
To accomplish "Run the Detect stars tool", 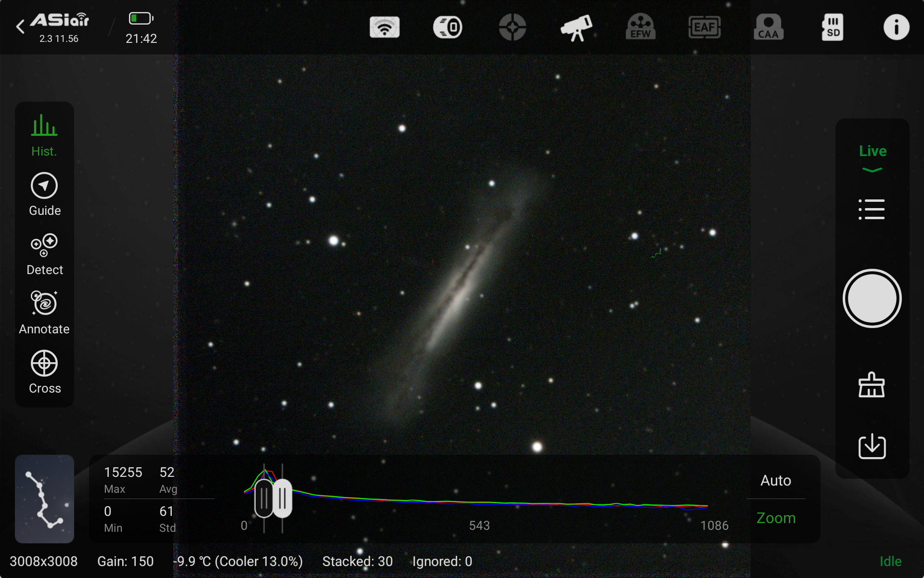I will (44, 254).
